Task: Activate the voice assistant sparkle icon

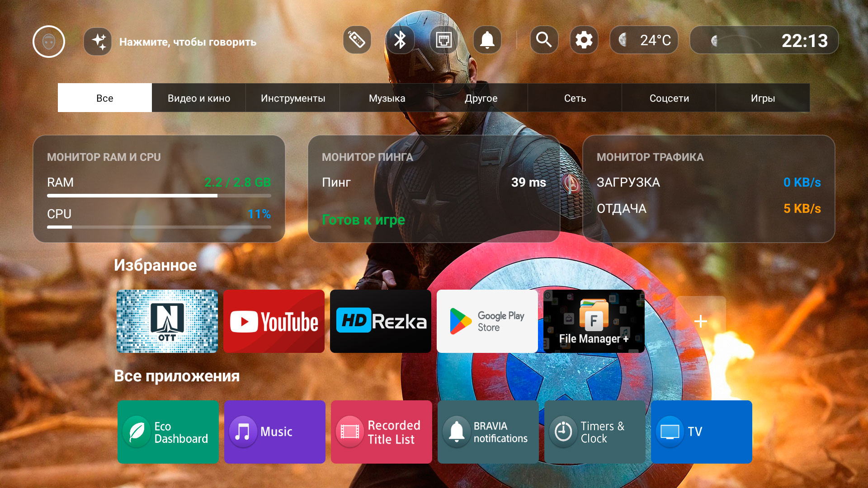Action: pos(98,42)
